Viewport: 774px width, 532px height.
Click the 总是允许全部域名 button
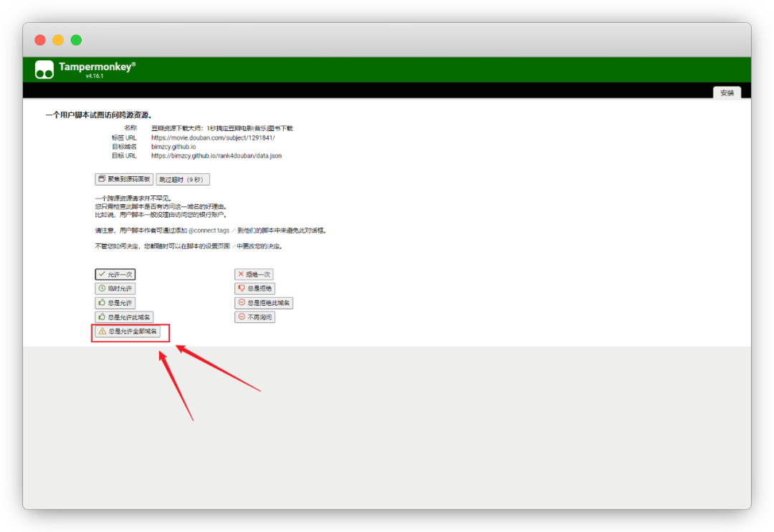tap(128, 332)
